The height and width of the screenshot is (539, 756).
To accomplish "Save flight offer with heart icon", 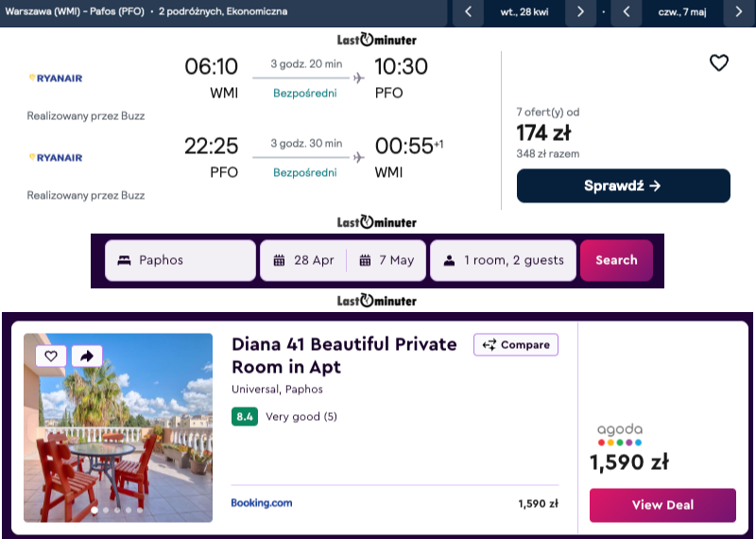I will click(719, 63).
